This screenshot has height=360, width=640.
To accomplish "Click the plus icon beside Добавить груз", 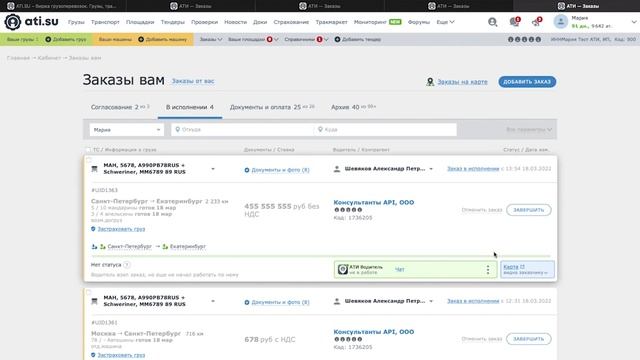I will 48,39.
